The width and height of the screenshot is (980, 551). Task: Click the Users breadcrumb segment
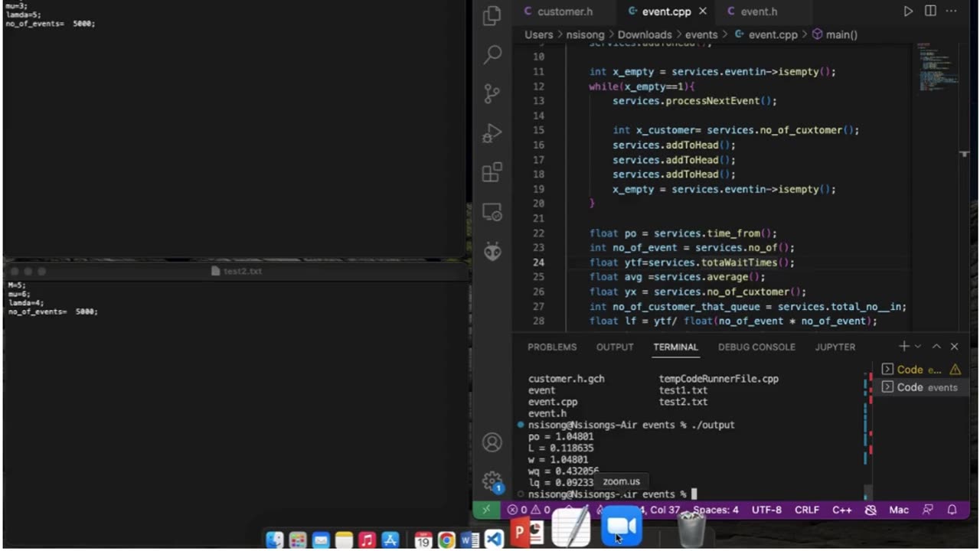(x=538, y=34)
